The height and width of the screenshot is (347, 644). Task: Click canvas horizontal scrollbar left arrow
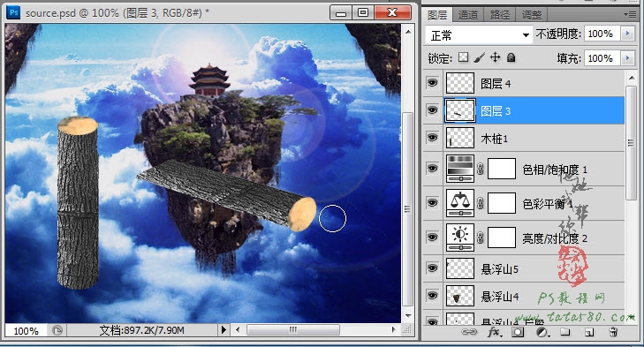point(238,329)
